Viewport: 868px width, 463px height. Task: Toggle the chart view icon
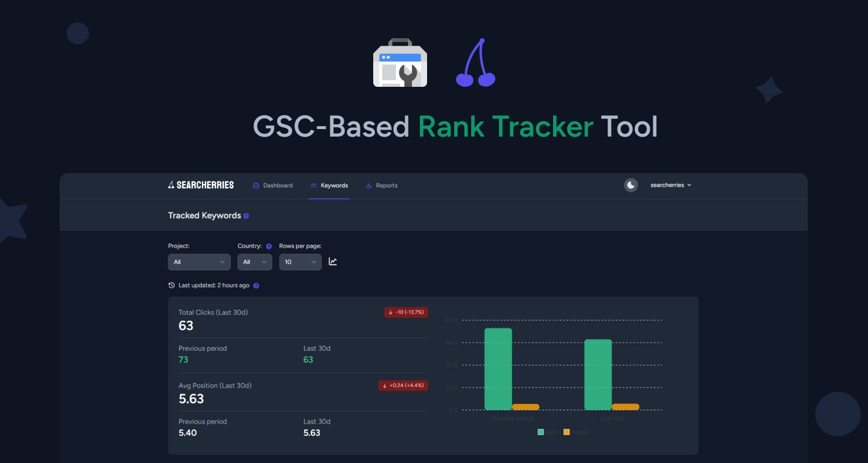point(333,262)
